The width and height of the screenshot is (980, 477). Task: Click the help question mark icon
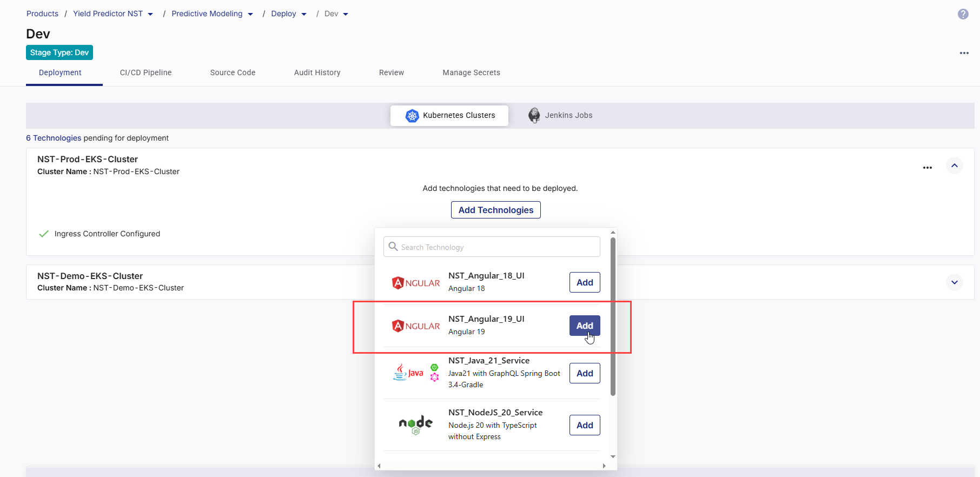coord(963,14)
